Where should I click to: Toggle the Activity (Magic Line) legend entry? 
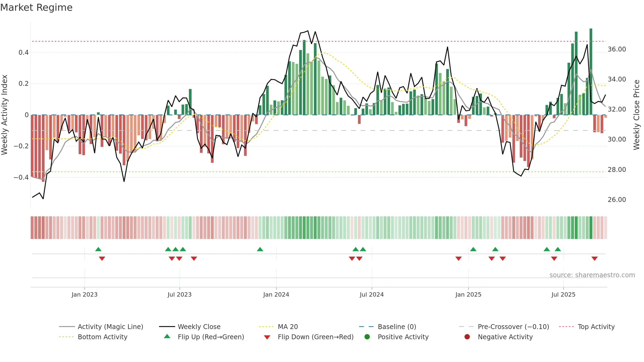tap(101, 327)
